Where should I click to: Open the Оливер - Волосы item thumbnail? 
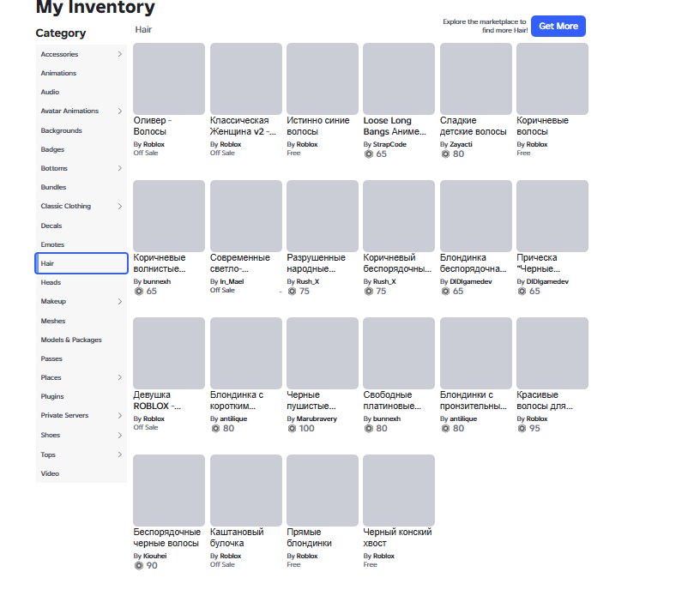click(169, 79)
